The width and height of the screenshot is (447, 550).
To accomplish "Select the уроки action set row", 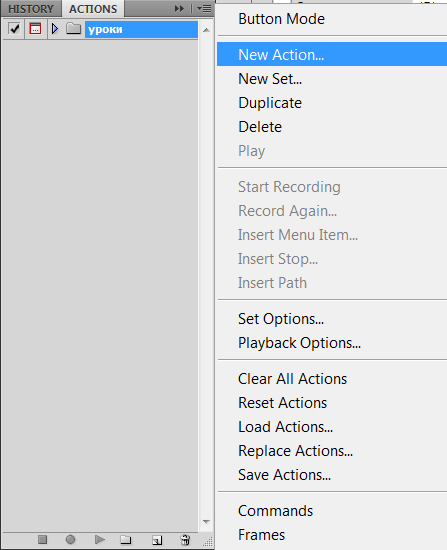I will [100, 29].
